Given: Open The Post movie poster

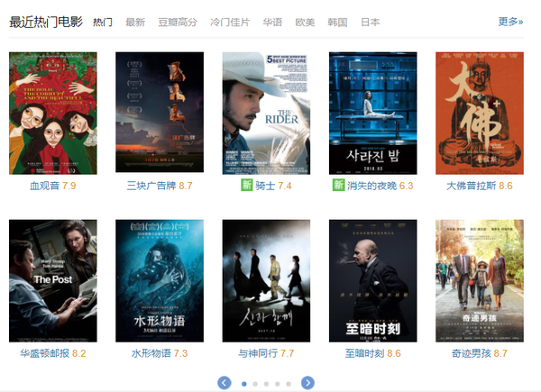Looking at the screenshot, I should coord(53,280).
